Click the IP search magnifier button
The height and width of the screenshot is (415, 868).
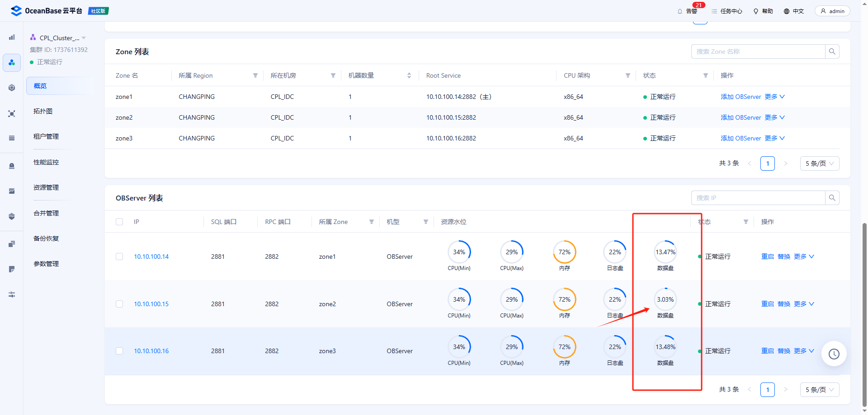(x=832, y=198)
